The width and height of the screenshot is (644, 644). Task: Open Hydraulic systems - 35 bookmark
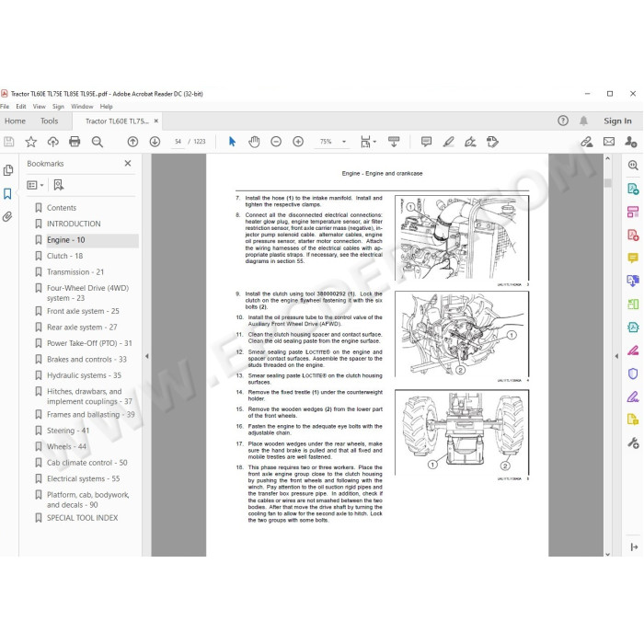pos(84,375)
